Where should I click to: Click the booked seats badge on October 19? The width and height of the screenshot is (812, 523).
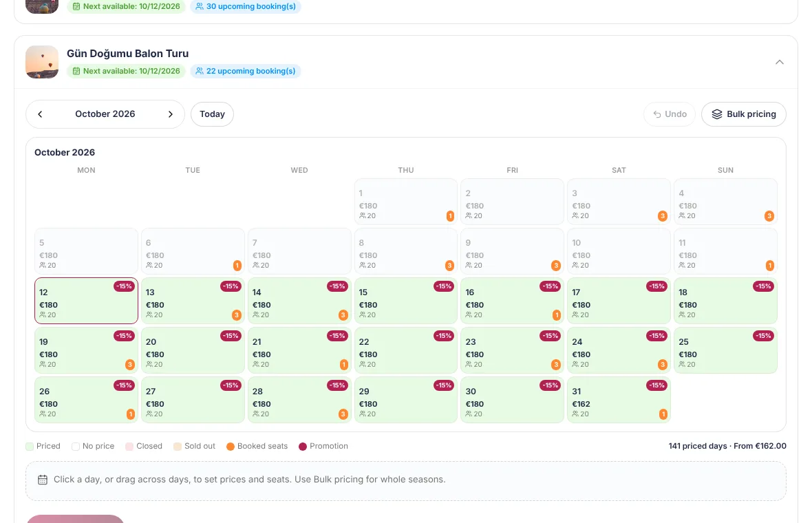(x=130, y=365)
